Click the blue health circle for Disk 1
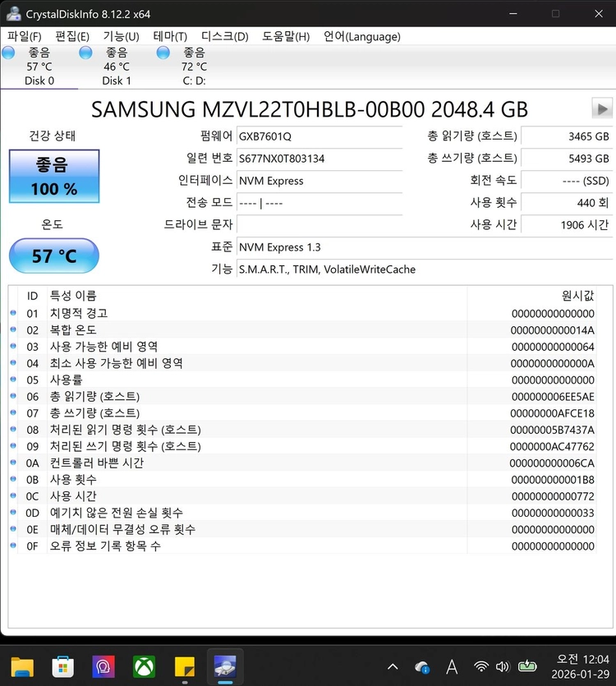The width and height of the screenshot is (616, 686). coord(85,53)
